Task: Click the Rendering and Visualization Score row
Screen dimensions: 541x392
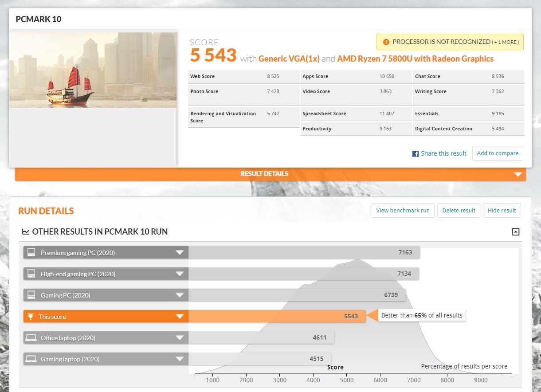Action: [x=244, y=117]
